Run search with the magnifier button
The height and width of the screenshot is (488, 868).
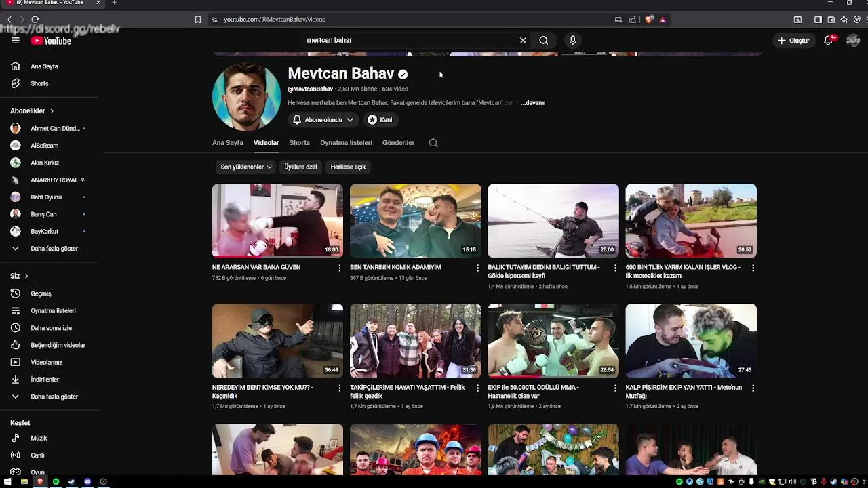point(544,40)
